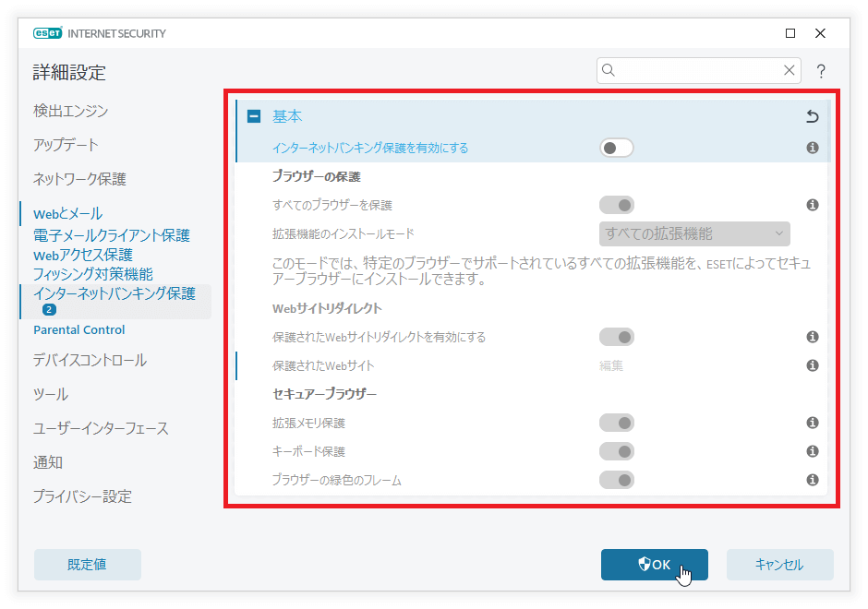
Task: Click info icon for 保護されたWebサイトリダイレクトを有効にする
Action: point(813,337)
